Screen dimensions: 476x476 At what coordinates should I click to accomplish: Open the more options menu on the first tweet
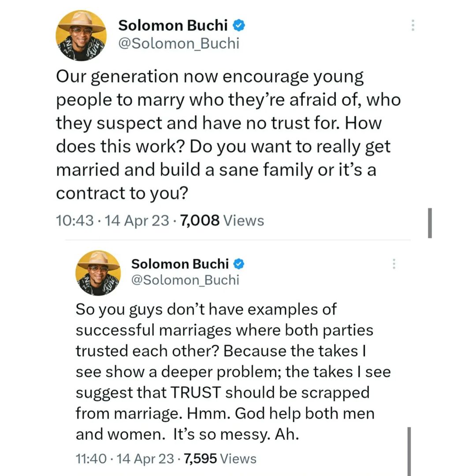[x=413, y=25]
